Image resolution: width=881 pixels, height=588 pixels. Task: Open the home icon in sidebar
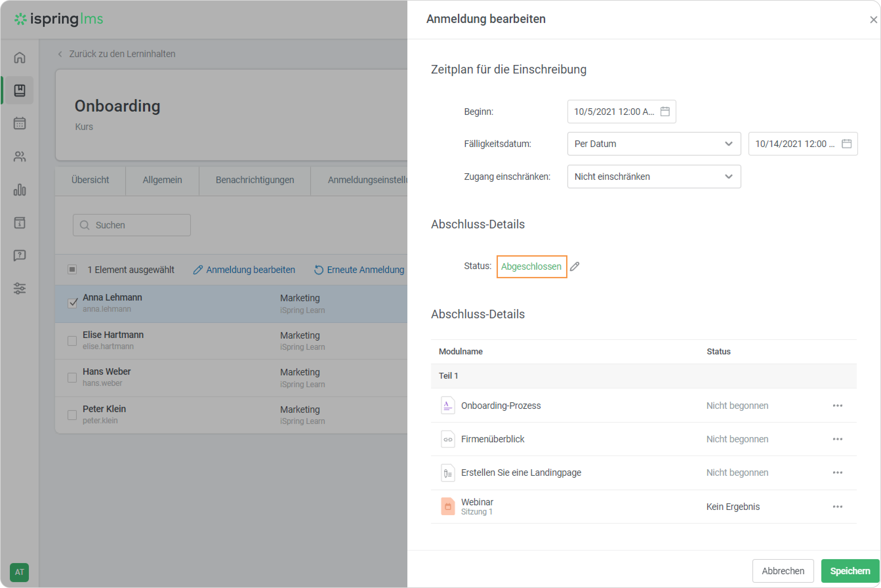[19, 58]
